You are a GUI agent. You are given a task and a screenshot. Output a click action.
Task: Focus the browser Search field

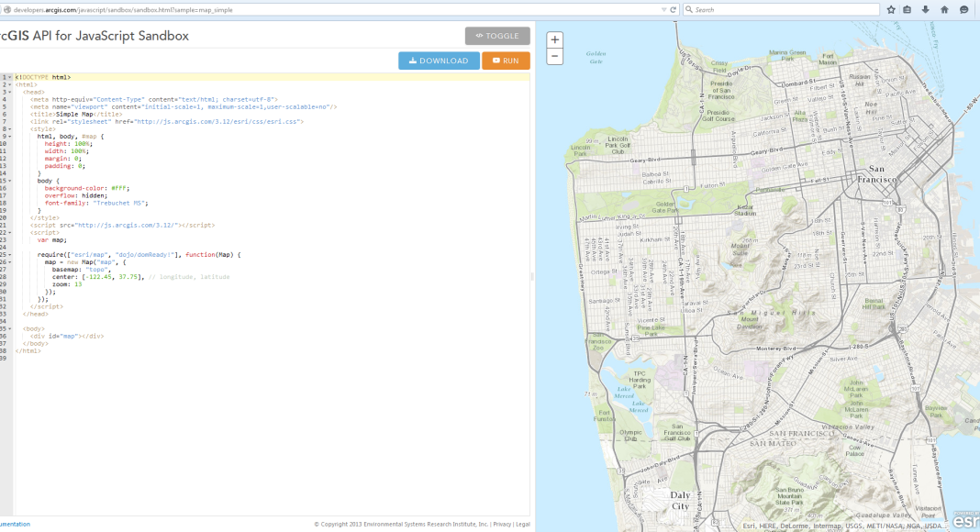click(781, 9)
